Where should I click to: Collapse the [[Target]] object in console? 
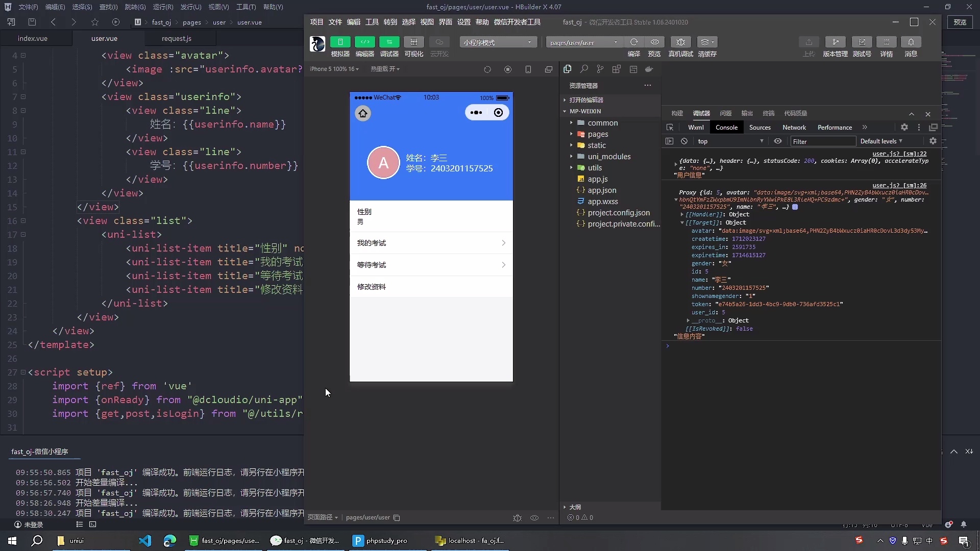[x=682, y=223]
